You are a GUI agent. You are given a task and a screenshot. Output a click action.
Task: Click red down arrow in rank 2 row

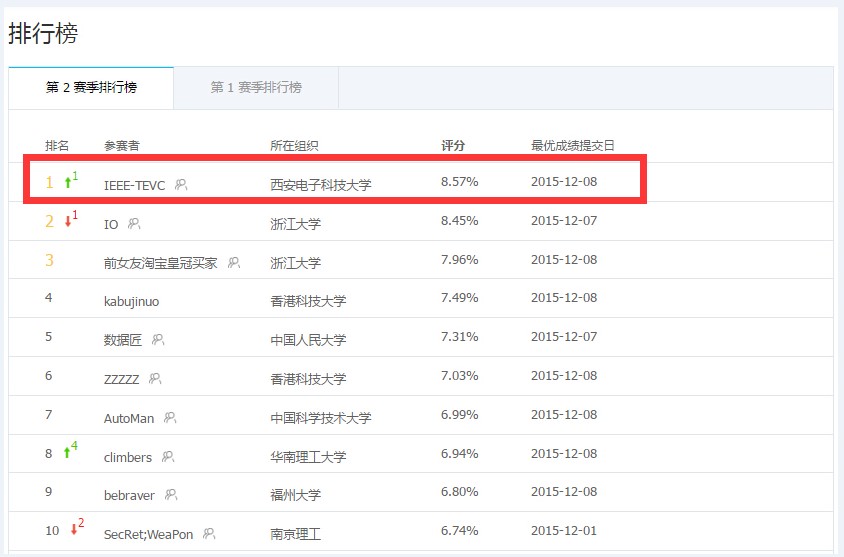click(x=68, y=221)
